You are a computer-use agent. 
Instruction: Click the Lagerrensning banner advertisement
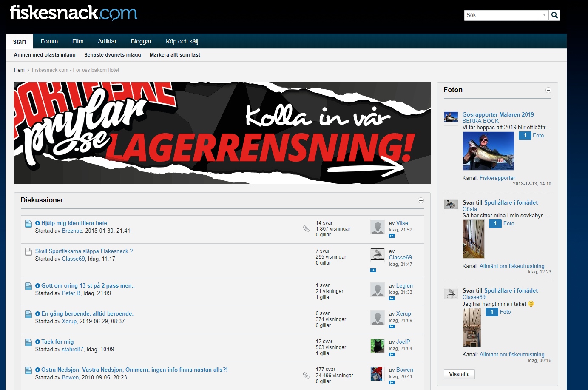222,133
